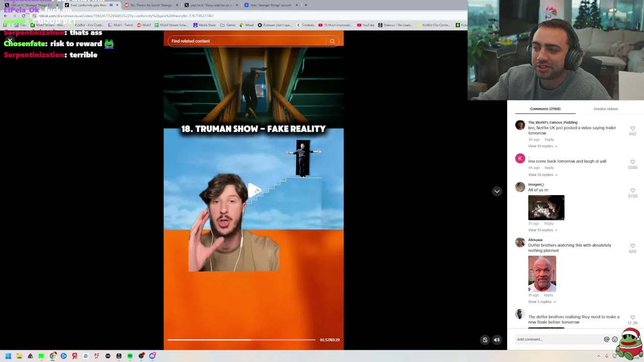The width and height of the screenshot is (644, 362).
Task: Reply to the Duffer brothers watching comment
Action: tap(548, 295)
